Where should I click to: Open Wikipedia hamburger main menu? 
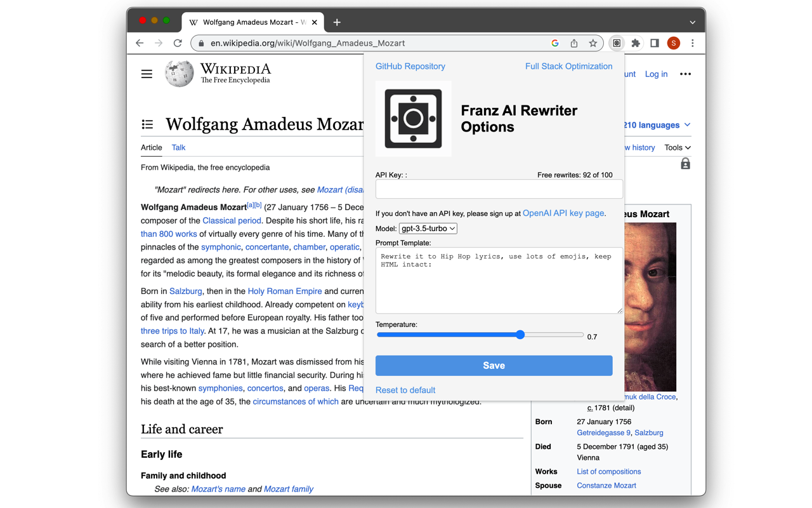coord(147,74)
